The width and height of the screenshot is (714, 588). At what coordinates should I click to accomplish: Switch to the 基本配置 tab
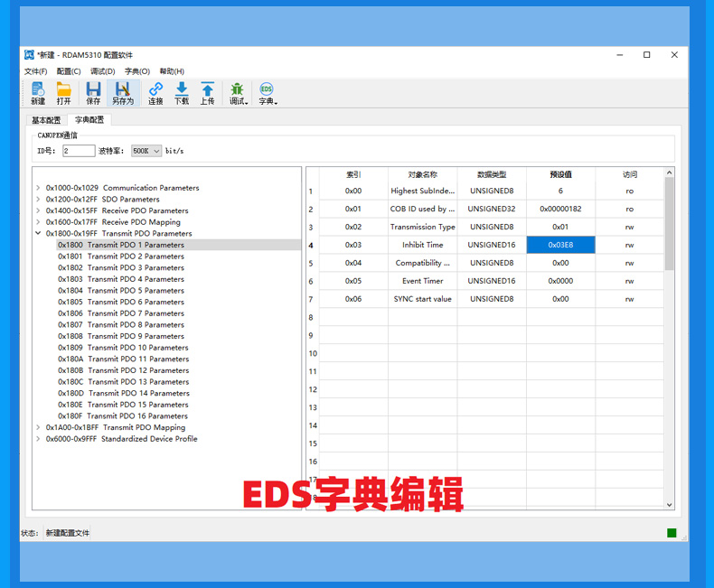[46, 120]
